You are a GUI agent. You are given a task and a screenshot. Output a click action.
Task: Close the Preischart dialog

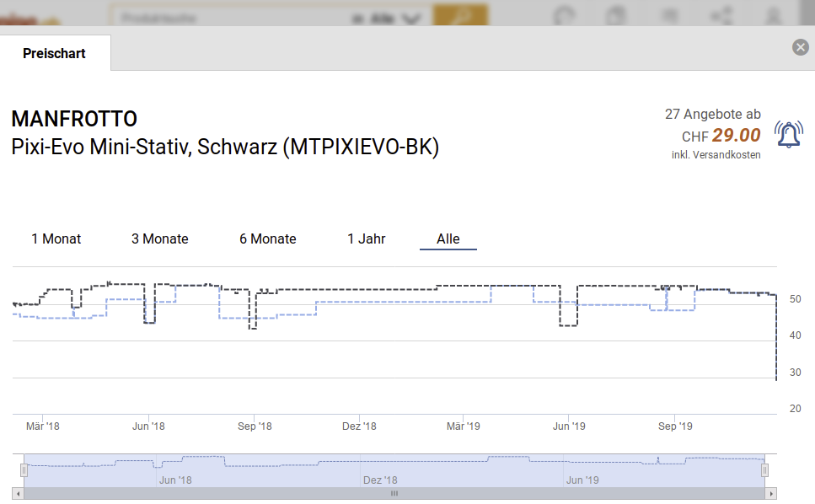(x=801, y=47)
